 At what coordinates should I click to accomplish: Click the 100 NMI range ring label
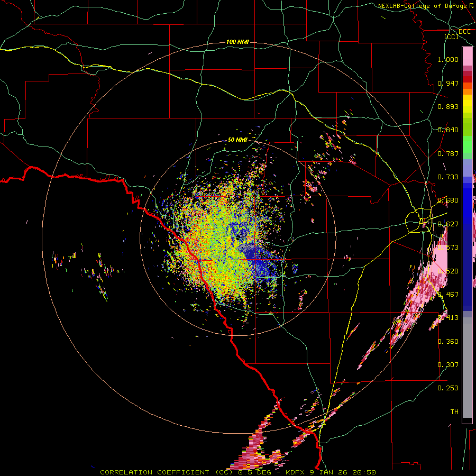(237, 42)
